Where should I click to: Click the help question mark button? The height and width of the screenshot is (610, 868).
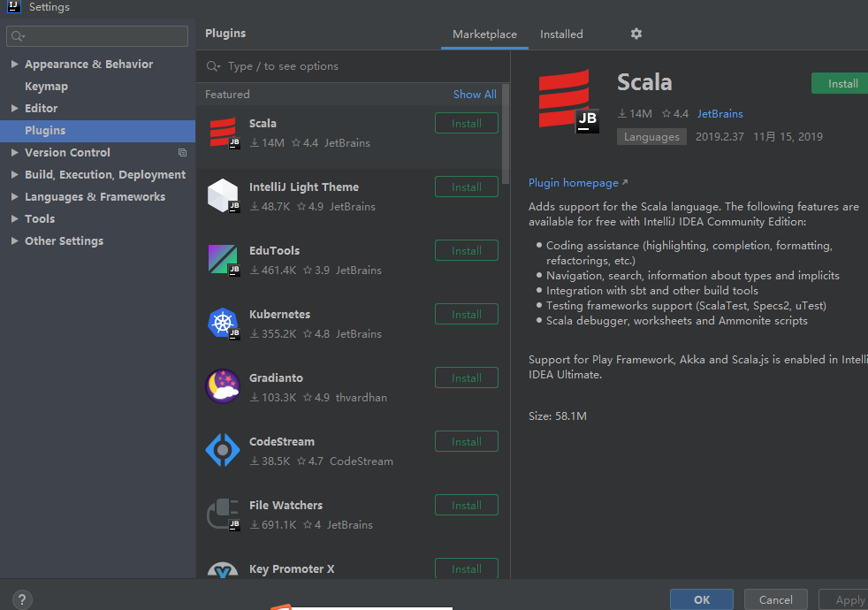21,599
